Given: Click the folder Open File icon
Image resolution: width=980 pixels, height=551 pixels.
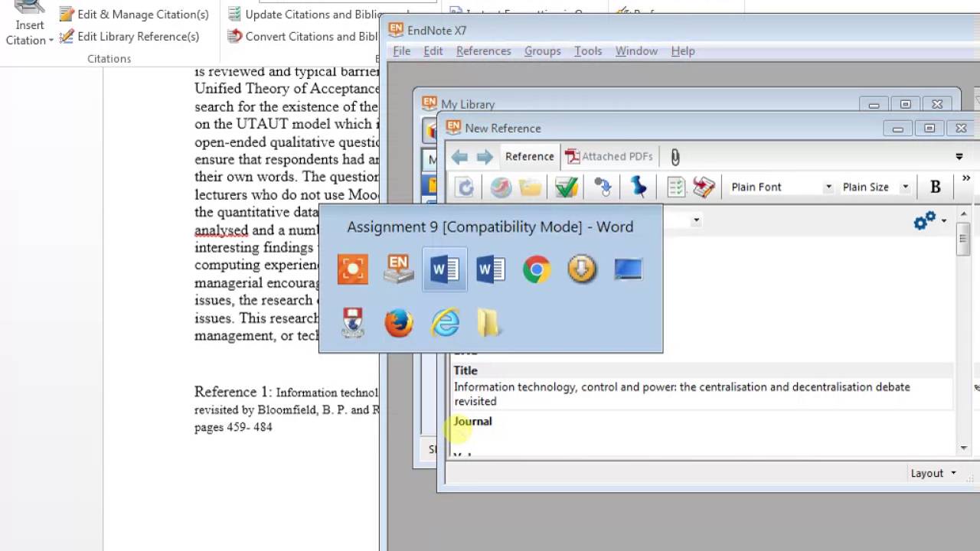Looking at the screenshot, I should (x=530, y=187).
